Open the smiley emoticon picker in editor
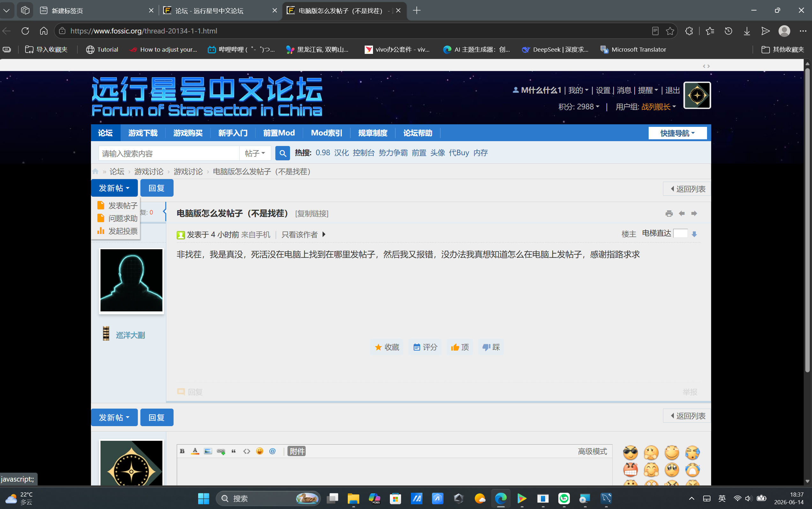 pos(259,451)
